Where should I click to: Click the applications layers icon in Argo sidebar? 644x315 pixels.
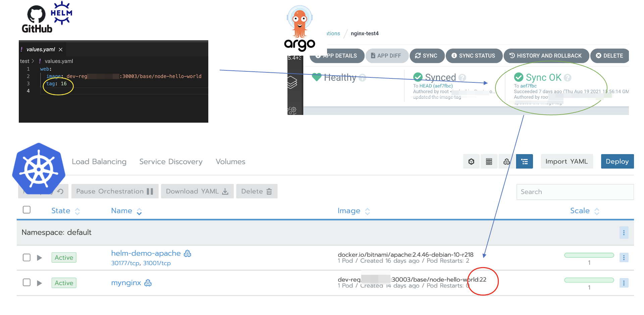pos(292,82)
